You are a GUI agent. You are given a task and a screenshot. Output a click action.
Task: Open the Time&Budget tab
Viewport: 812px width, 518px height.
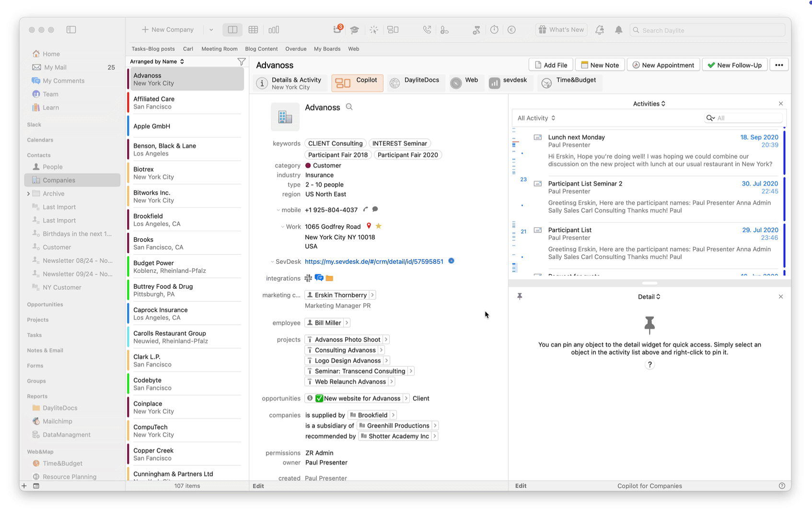click(x=568, y=83)
